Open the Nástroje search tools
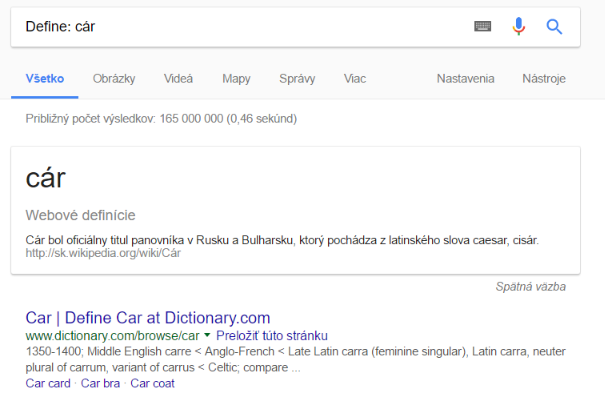Image resolution: width=605 pixels, height=403 pixels. click(x=544, y=79)
